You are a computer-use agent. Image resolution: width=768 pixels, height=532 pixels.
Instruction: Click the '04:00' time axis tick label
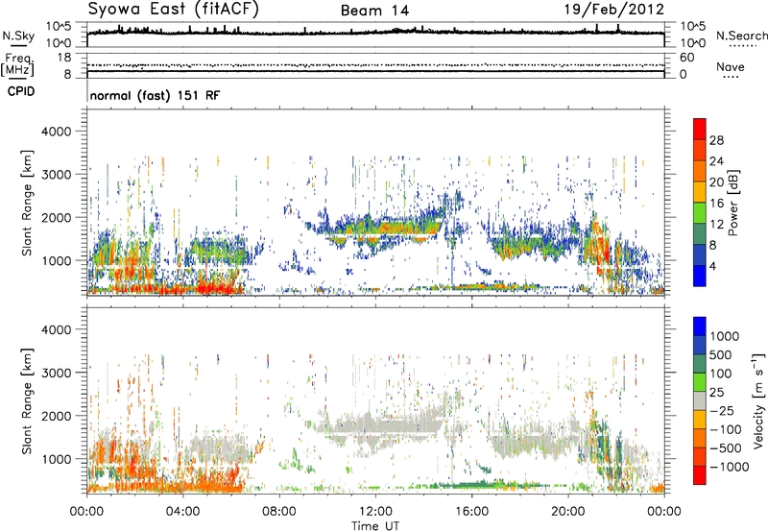182,512
